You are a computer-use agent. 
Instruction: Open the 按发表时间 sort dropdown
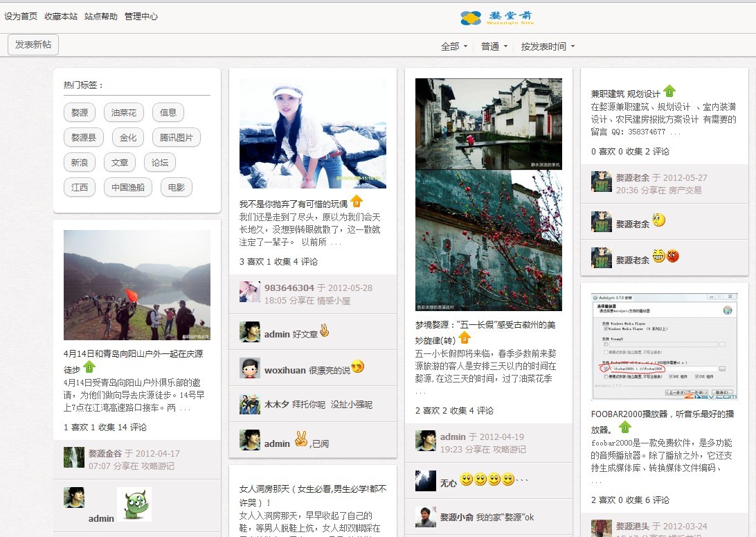pos(548,46)
